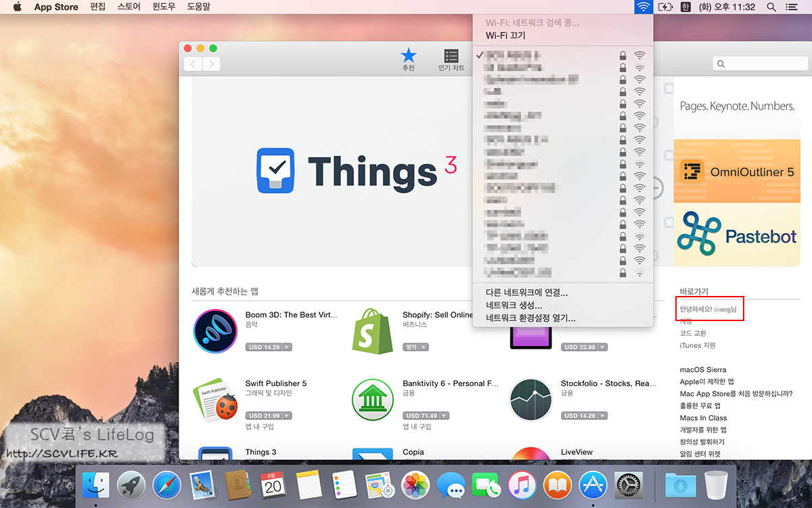Open Contacts in the Dock

(238, 485)
